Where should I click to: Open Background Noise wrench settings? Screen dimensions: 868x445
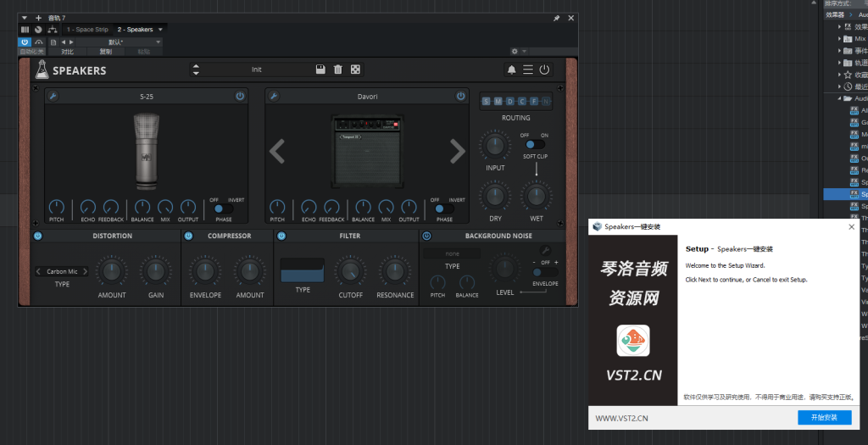(x=545, y=250)
